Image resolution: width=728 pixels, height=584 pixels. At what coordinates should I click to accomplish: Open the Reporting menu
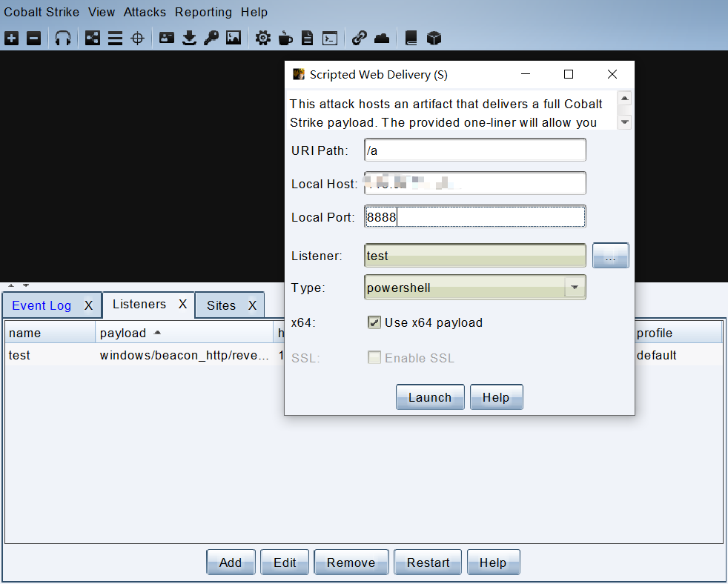[x=203, y=12]
